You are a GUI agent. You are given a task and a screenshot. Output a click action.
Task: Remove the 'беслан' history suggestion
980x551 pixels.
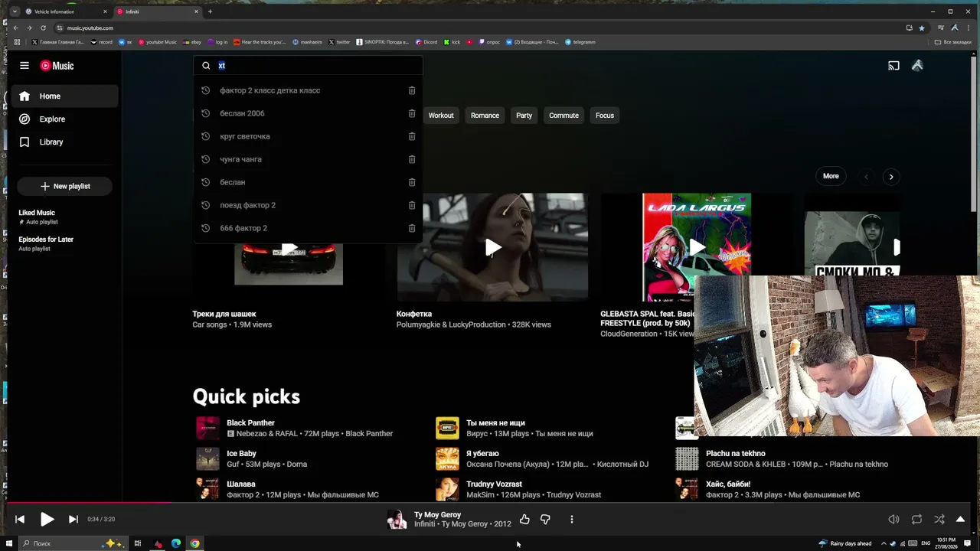[x=412, y=182]
